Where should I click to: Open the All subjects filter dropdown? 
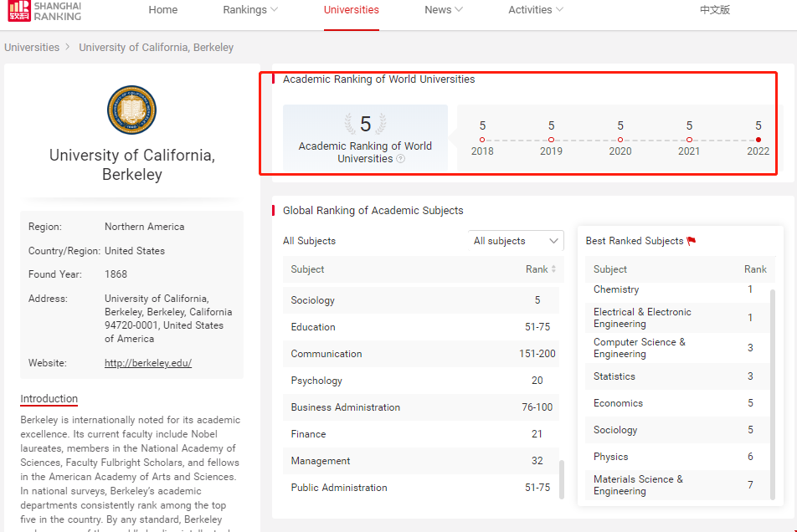click(515, 241)
